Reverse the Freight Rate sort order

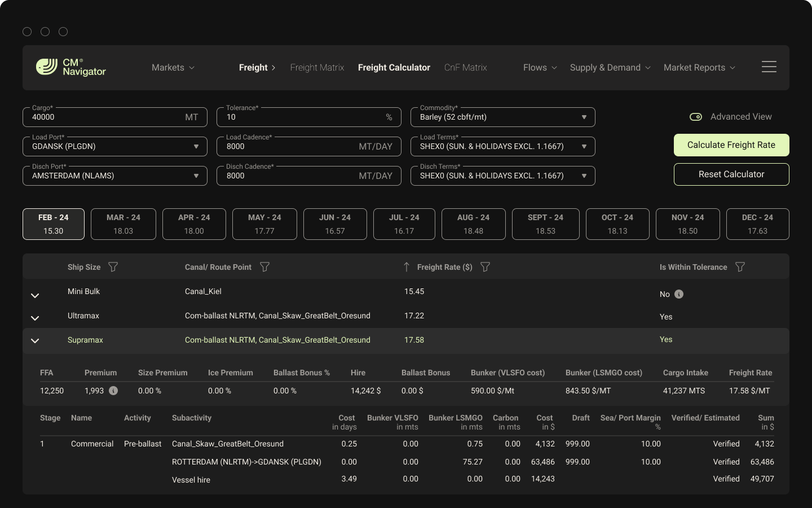[407, 266]
